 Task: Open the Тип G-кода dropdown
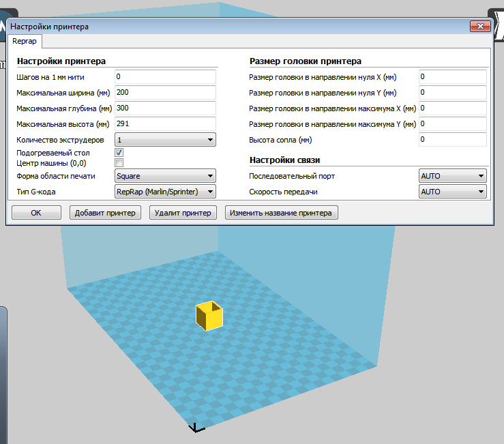tap(165, 192)
